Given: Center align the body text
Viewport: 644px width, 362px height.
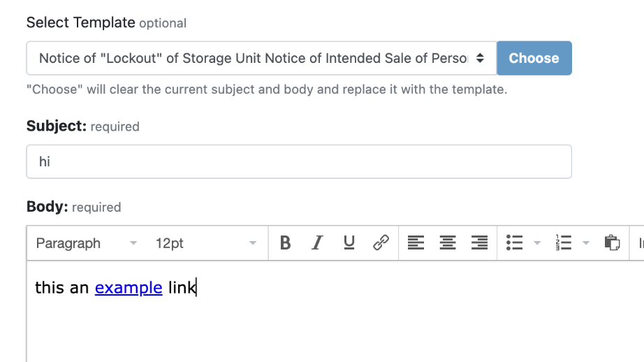Looking at the screenshot, I should tap(448, 242).
